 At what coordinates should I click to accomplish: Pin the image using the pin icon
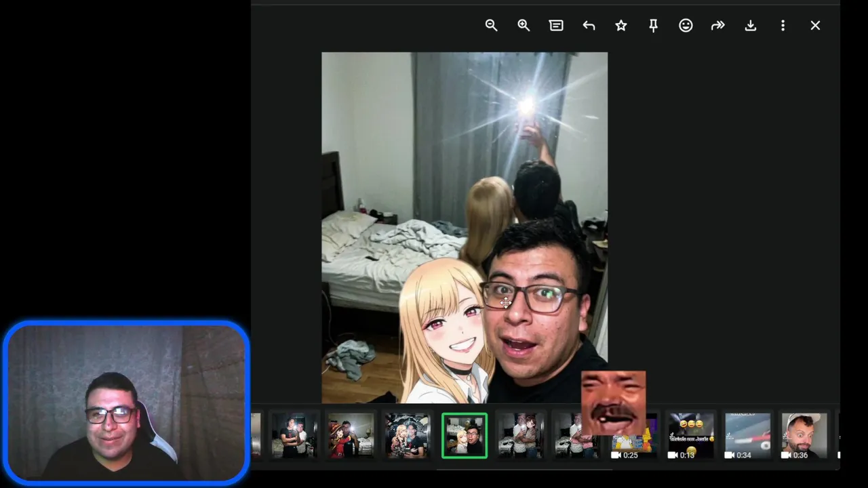[653, 25]
